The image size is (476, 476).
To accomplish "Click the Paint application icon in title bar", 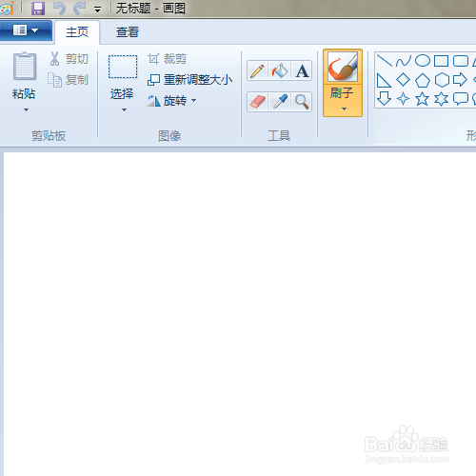I will coord(7,9).
